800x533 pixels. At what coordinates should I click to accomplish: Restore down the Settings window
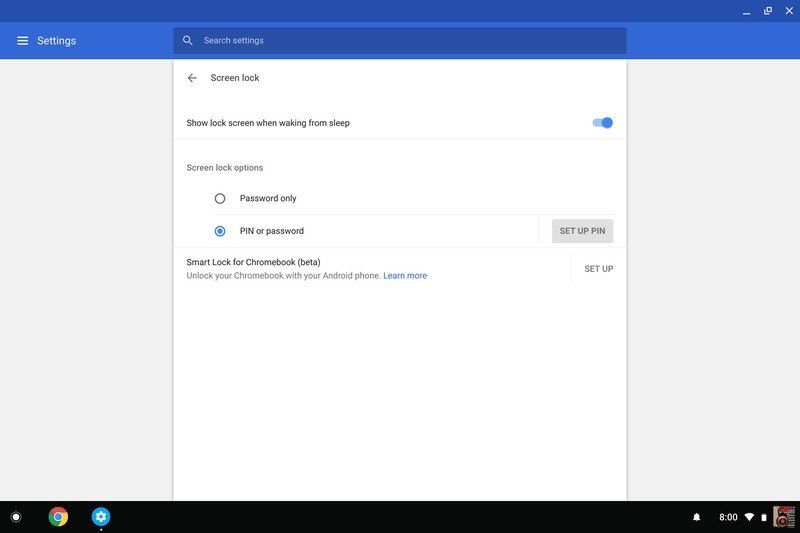click(x=768, y=11)
